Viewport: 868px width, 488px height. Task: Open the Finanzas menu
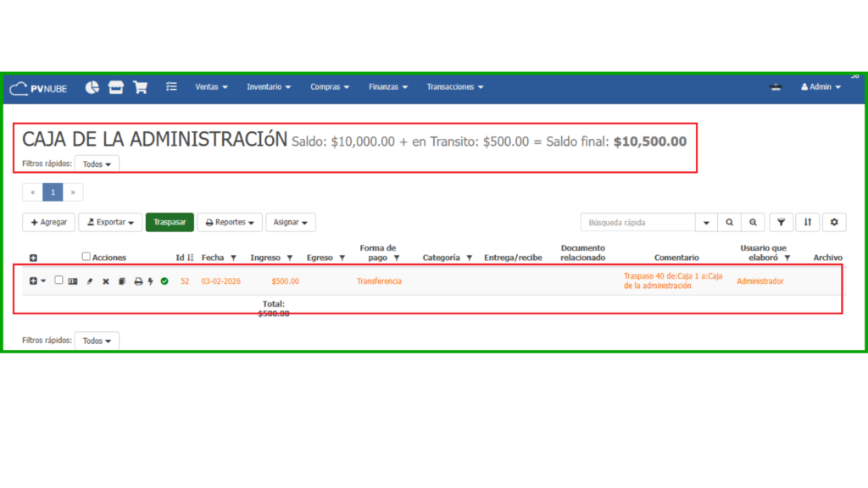[x=388, y=87]
